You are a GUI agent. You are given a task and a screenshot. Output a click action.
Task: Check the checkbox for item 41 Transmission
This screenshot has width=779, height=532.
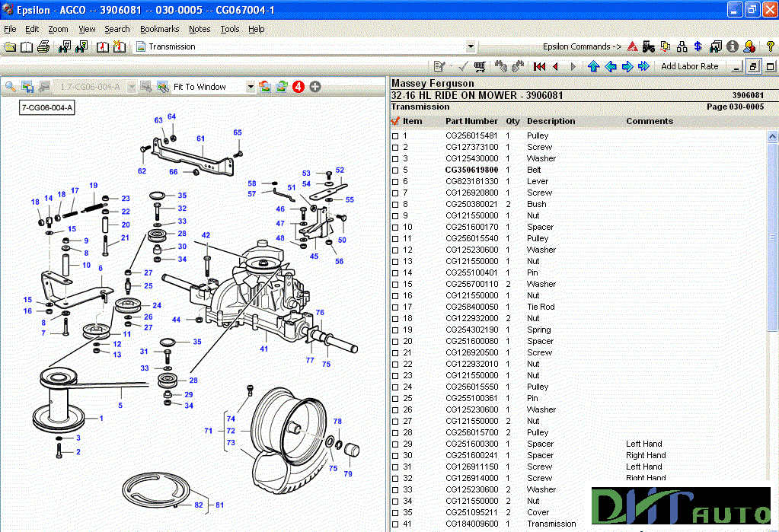pos(394,524)
